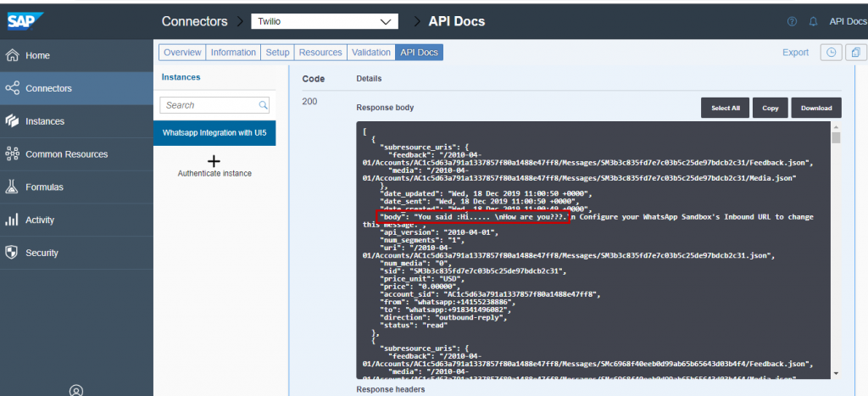Select the API Docs tab
868x396 pixels.
(x=419, y=53)
